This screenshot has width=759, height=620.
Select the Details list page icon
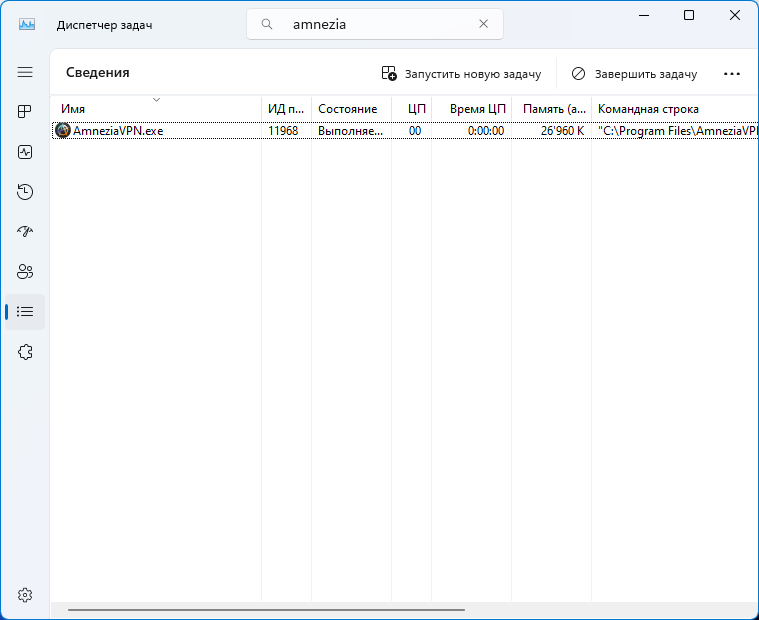click(25, 312)
